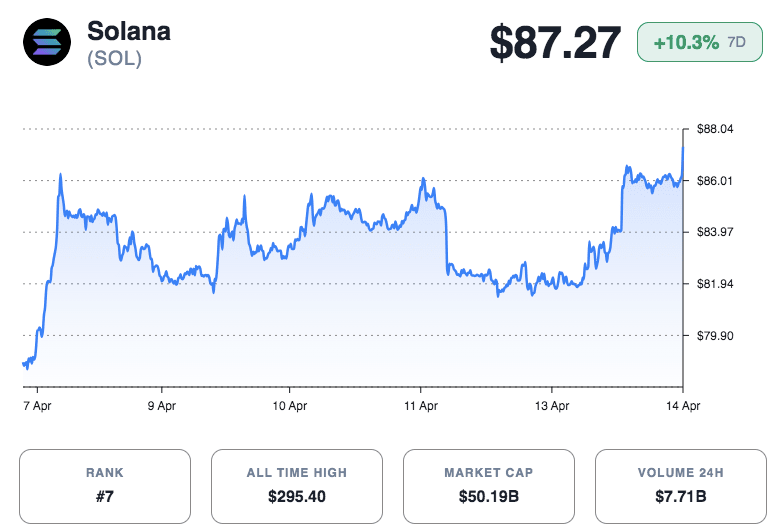Click the 13 Apr date marker
The width and height of the screenshot is (780, 527).
(553, 407)
